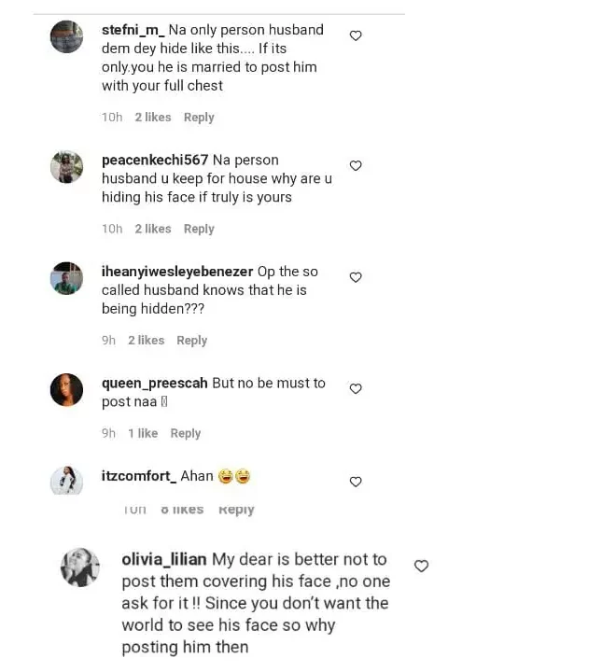The height and width of the screenshot is (672, 616).
Task: Like itzcomfort_'s Ahan comment
Action: tap(356, 482)
